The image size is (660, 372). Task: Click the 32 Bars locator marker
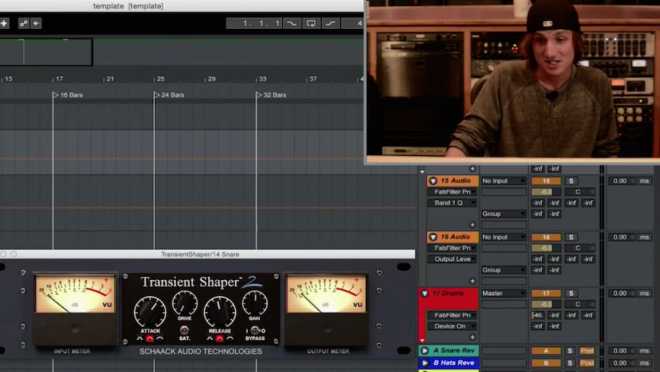[271, 95]
